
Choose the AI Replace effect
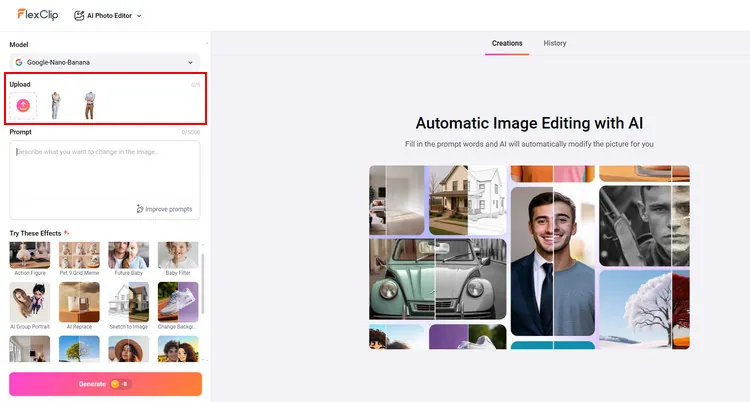point(79,305)
